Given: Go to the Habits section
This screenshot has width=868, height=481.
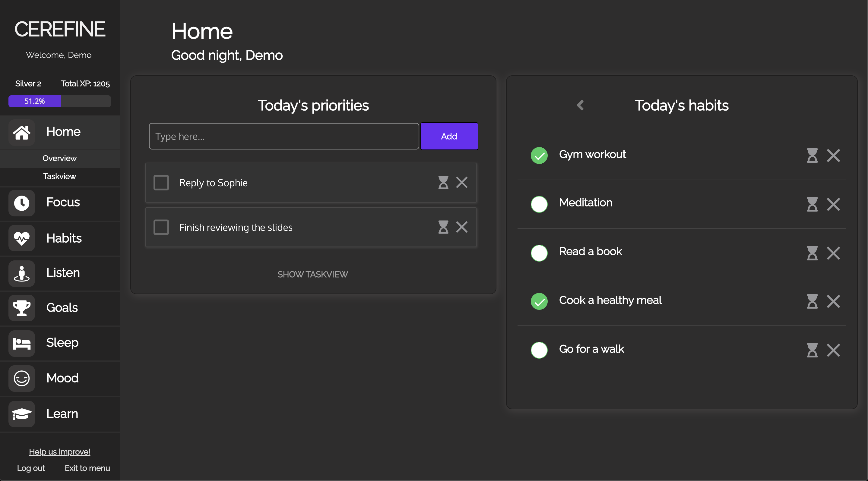Looking at the screenshot, I should click(x=64, y=238).
